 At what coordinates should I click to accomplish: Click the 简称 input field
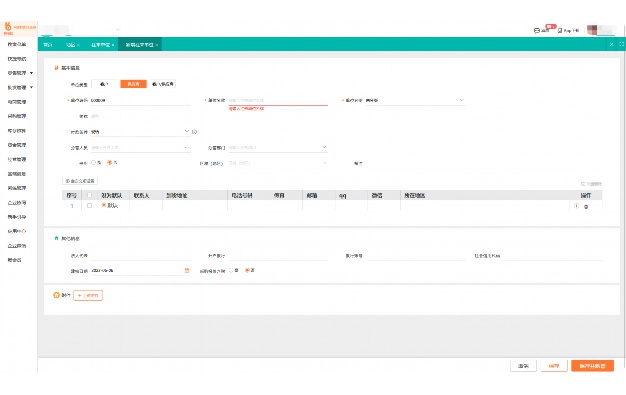[141, 116]
